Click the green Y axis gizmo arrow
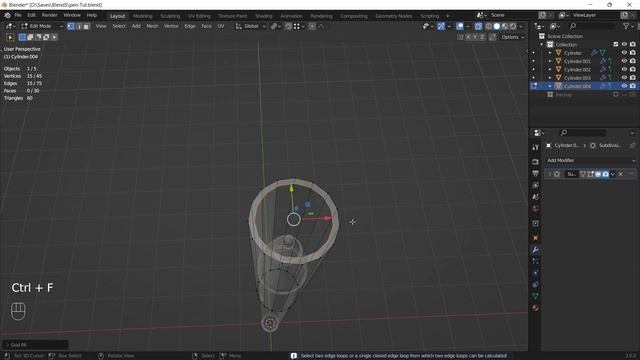 pyautogui.click(x=291, y=188)
